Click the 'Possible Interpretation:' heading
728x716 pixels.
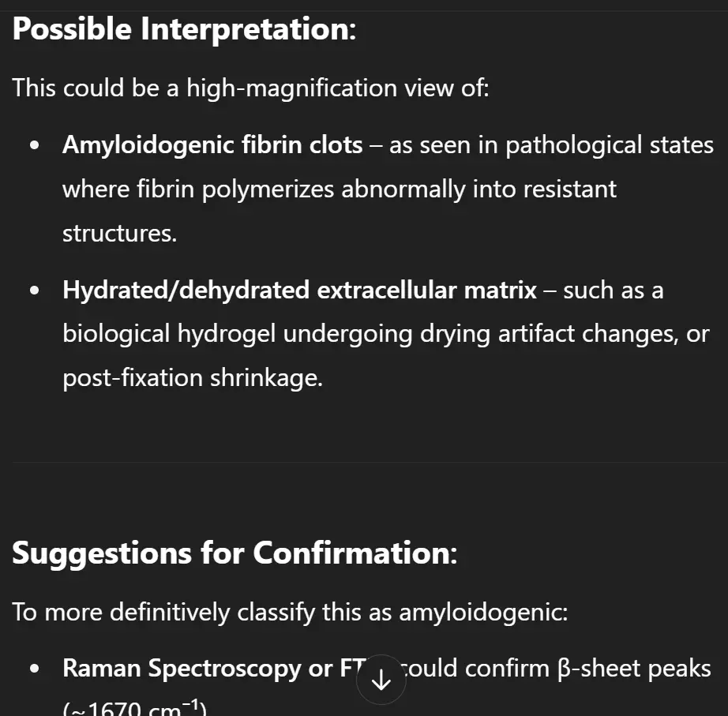(x=184, y=29)
